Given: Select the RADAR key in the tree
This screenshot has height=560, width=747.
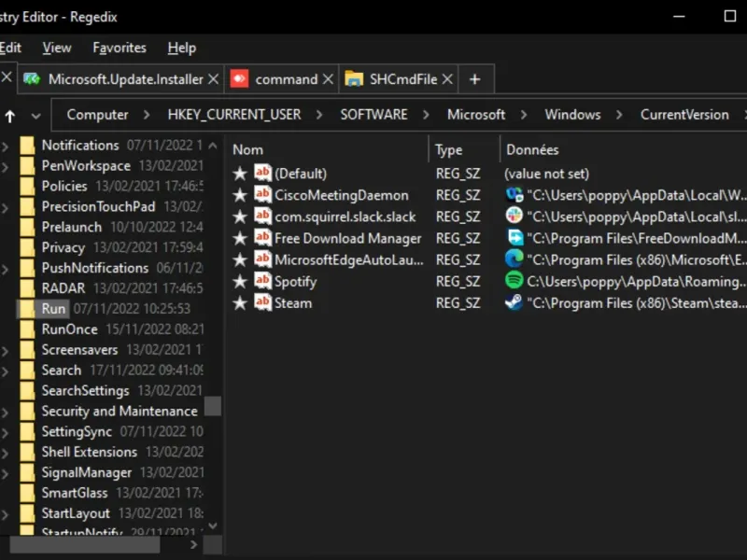Looking at the screenshot, I should pyautogui.click(x=63, y=288).
